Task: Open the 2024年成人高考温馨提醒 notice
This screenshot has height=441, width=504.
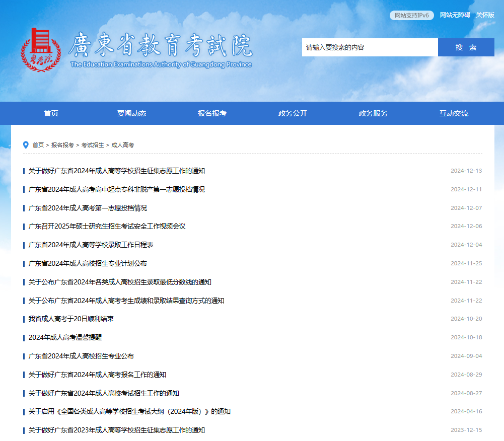Action: coord(67,337)
